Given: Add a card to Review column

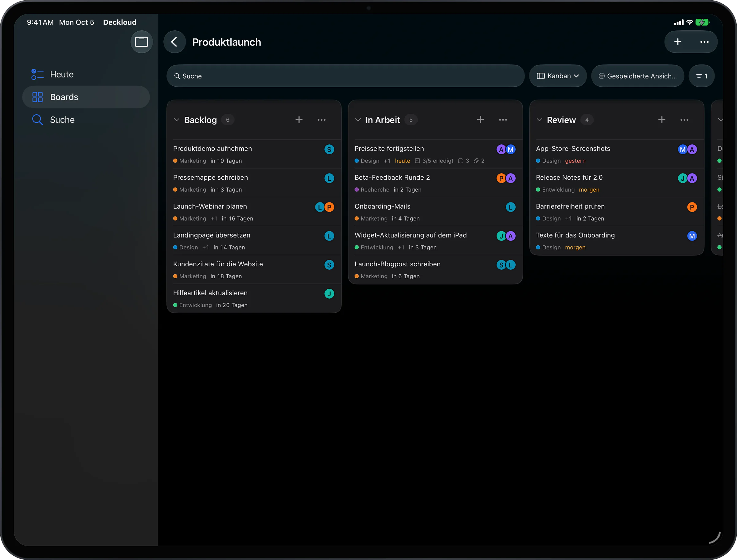Looking at the screenshot, I should point(662,120).
